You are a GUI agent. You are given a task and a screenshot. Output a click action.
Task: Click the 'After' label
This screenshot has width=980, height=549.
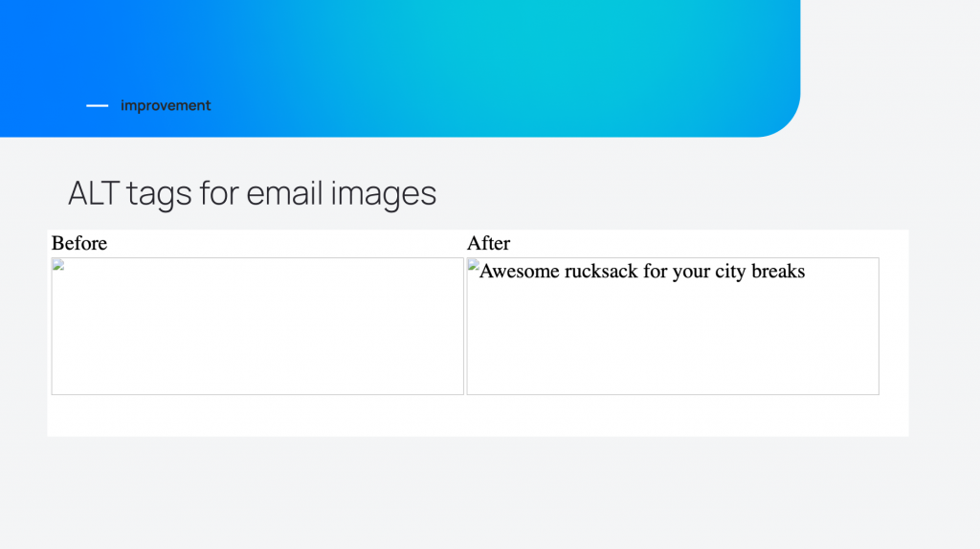click(x=488, y=243)
